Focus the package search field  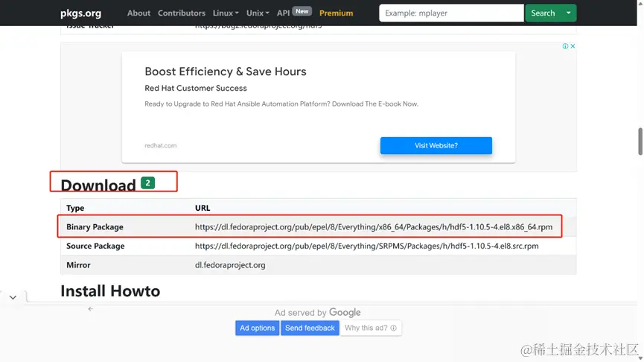tap(451, 13)
